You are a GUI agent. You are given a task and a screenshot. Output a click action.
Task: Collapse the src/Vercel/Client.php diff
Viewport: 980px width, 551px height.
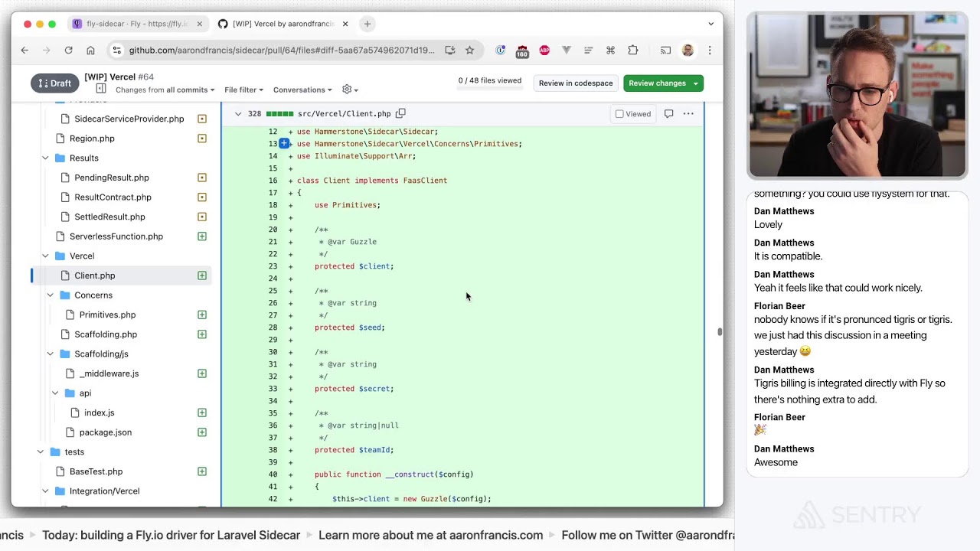238,113
